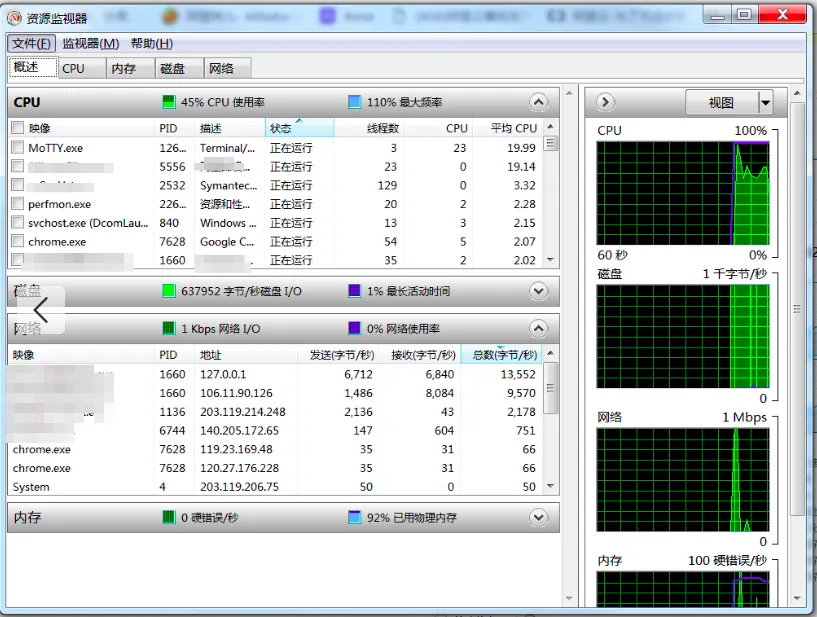
Task: Click the green CPU 使用率 indicator
Action: [x=168, y=102]
